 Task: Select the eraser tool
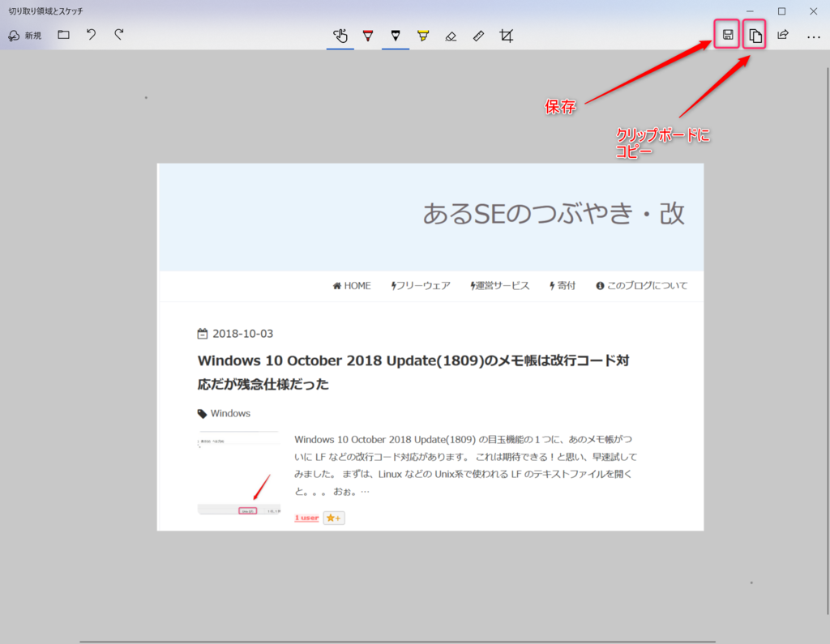click(x=451, y=35)
